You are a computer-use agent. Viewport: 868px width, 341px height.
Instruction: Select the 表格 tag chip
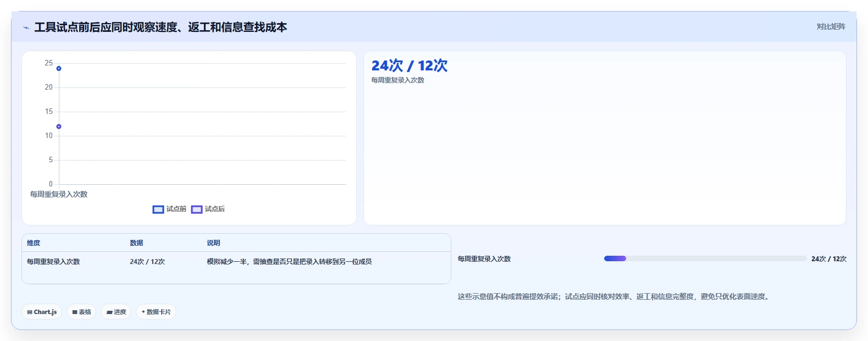click(81, 312)
